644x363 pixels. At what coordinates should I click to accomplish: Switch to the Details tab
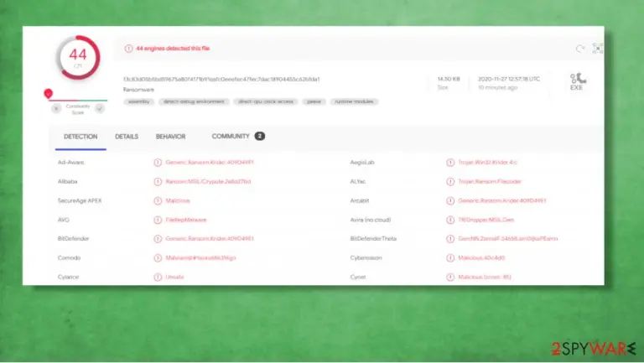pos(127,137)
